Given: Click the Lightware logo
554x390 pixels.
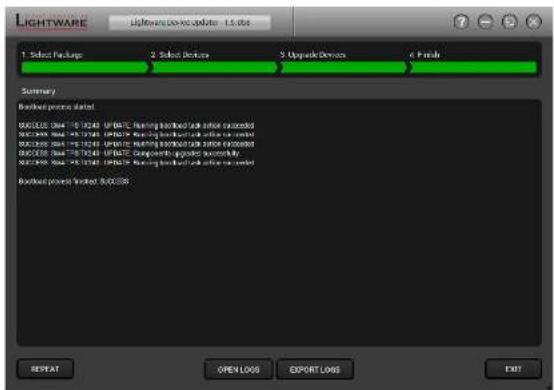Looking at the screenshot, I should [52, 22].
